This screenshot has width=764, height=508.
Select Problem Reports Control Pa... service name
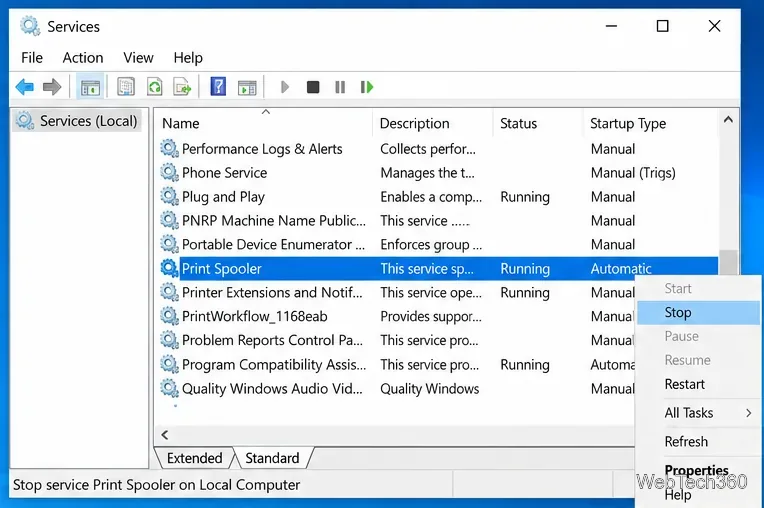tap(272, 340)
